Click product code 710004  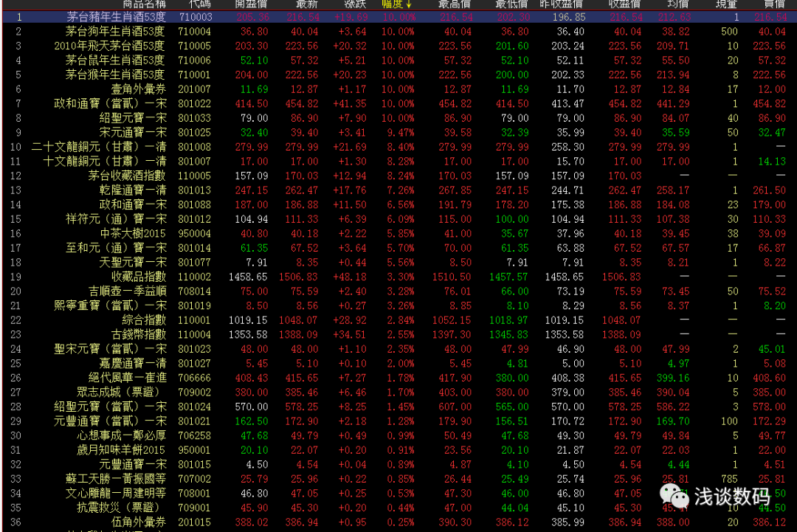pyautogui.click(x=194, y=32)
